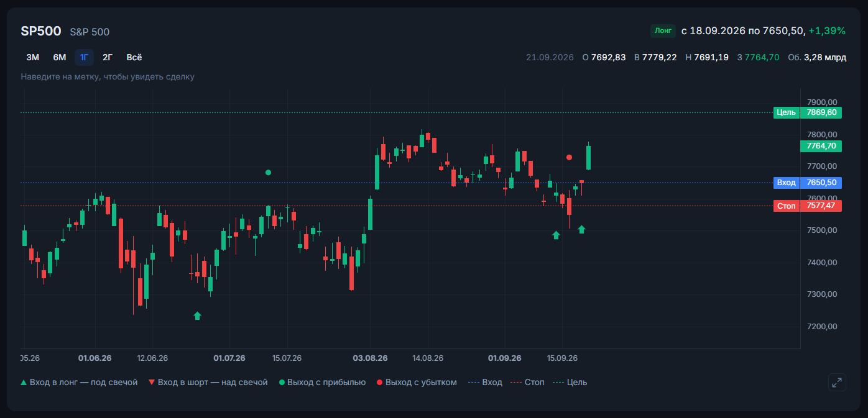Image resolution: width=868 pixels, height=418 pixels.
Task: Click the volume value 3,28 млрд
Action: coord(825,57)
